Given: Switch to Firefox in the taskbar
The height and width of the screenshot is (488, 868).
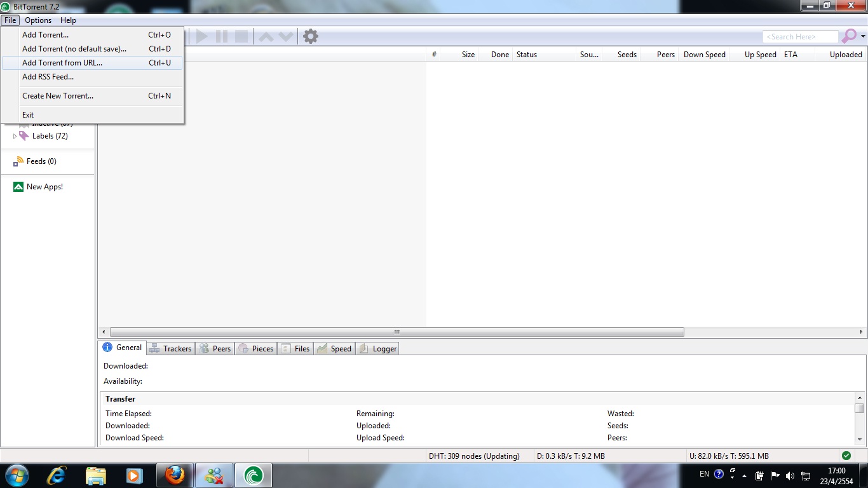Looking at the screenshot, I should coord(174,475).
